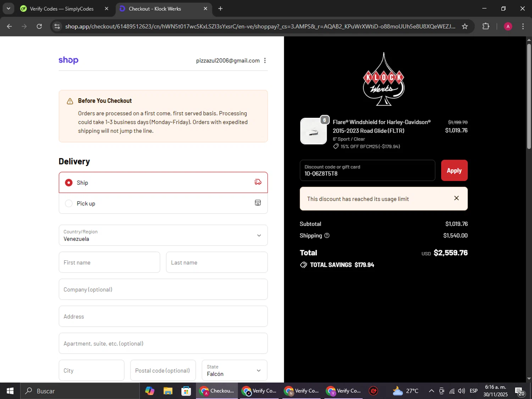The width and height of the screenshot is (532, 399).
Task: Switch to the Checkout Chrome taskbar window
Action: pyautogui.click(x=217, y=391)
